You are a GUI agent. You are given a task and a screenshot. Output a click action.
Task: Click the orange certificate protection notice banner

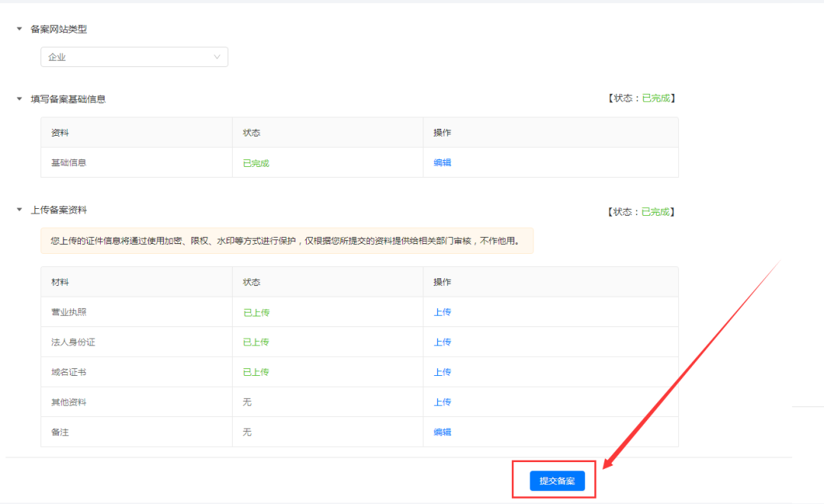(287, 241)
